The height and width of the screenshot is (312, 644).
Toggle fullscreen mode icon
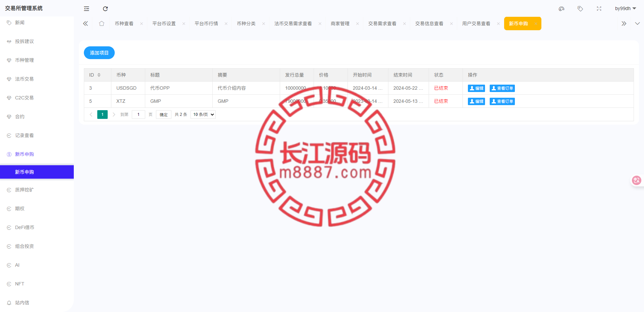point(599,9)
